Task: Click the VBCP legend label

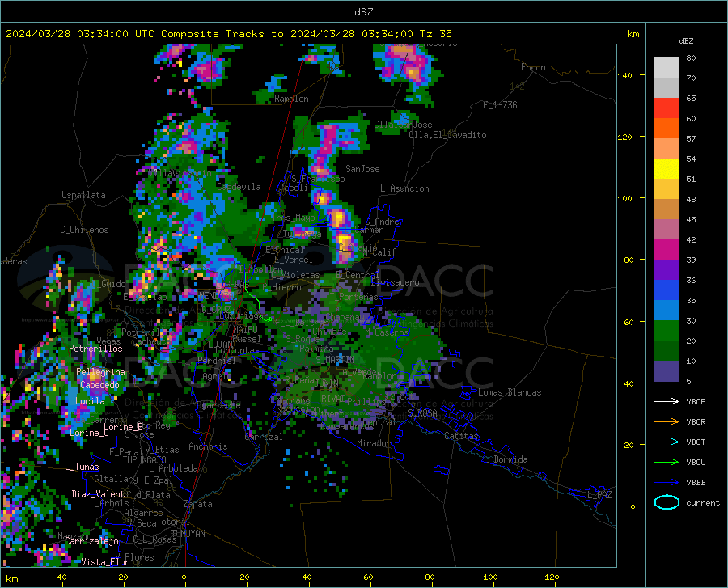Action: coord(696,402)
